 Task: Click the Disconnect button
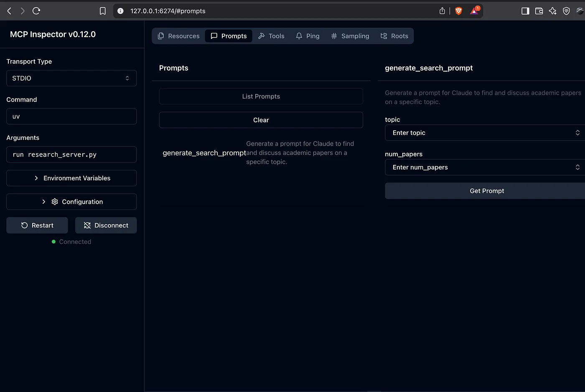point(106,225)
